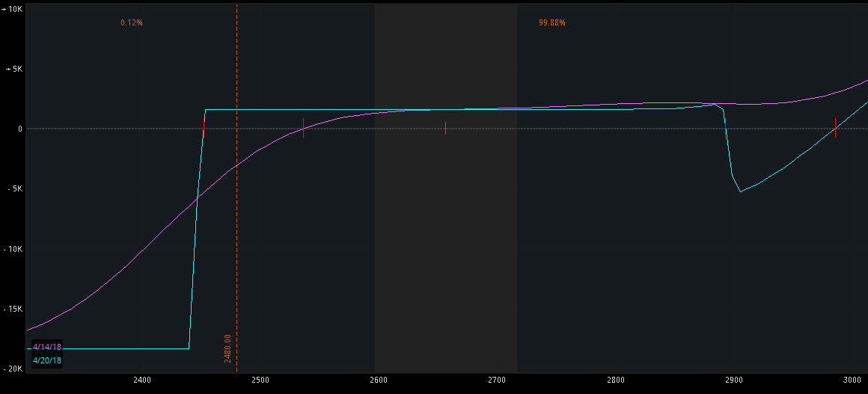Click the 0.12% probability label

click(132, 22)
